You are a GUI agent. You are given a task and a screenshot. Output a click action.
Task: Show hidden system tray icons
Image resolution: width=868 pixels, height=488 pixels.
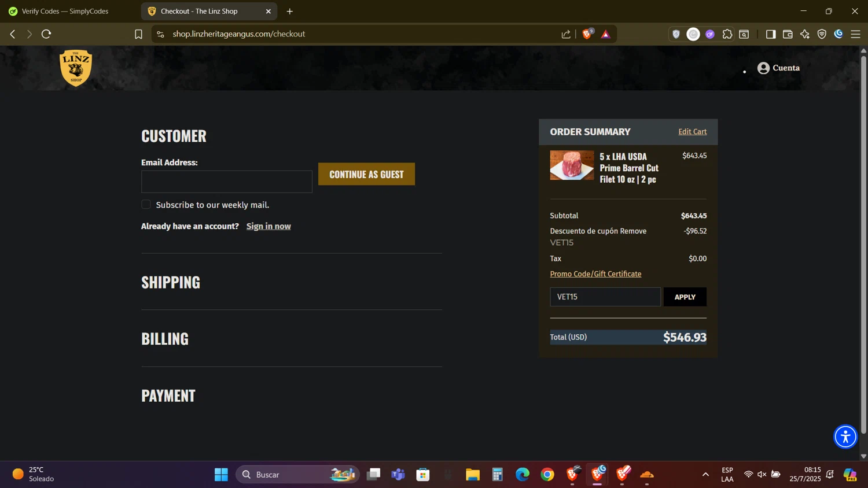coord(705,475)
